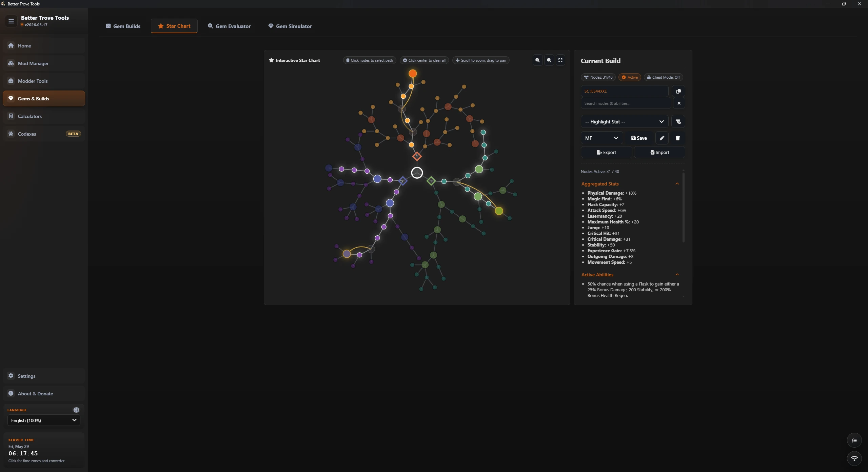Select the green diamond class node

431,181
